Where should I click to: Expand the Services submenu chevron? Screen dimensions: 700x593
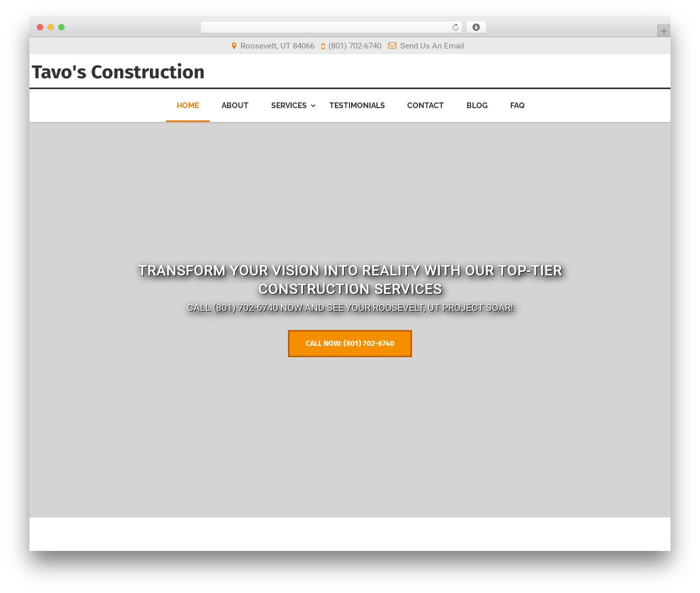(x=313, y=106)
